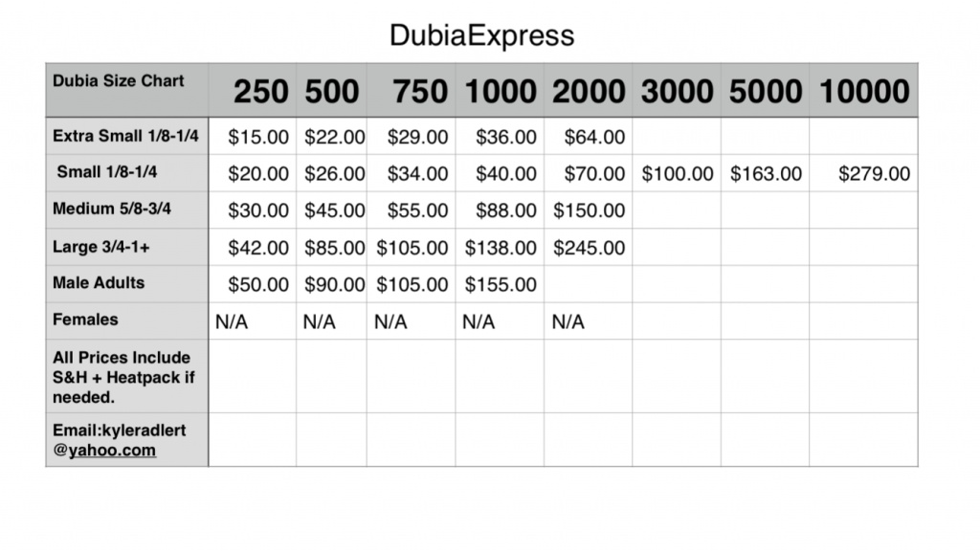The image size is (980, 551).
Task: Click the yahoo.com email link
Action: click(x=112, y=451)
